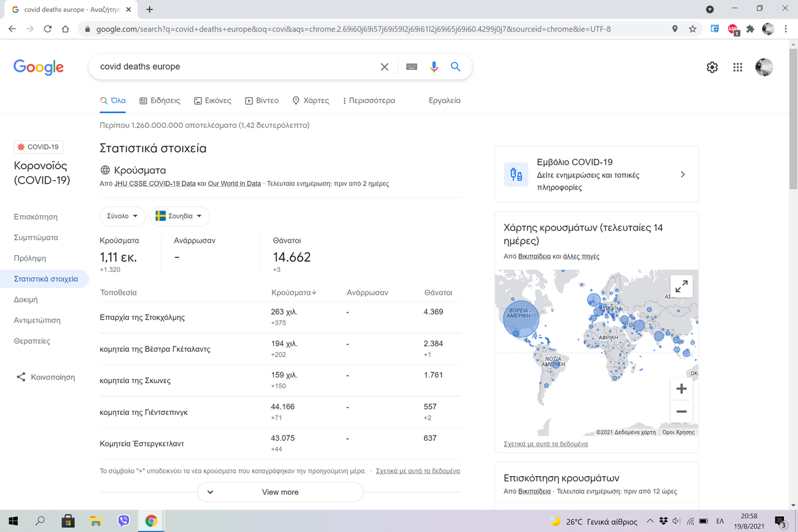This screenshot has height=532, width=798.
Task: Click in the Google search input field
Action: pyautogui.click(x=236, y=67)
